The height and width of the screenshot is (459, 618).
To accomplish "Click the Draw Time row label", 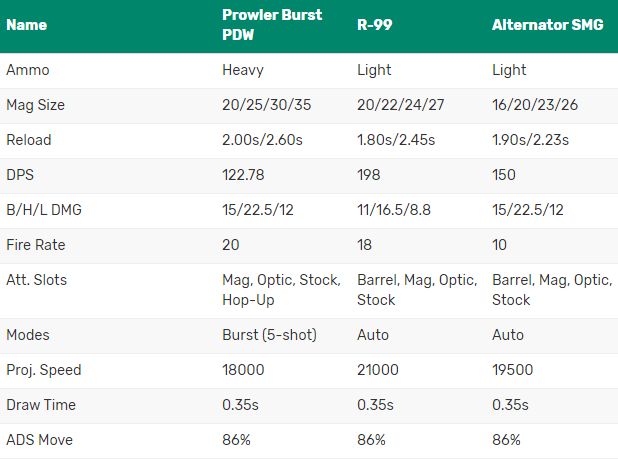I will click(x=41, y=405).
